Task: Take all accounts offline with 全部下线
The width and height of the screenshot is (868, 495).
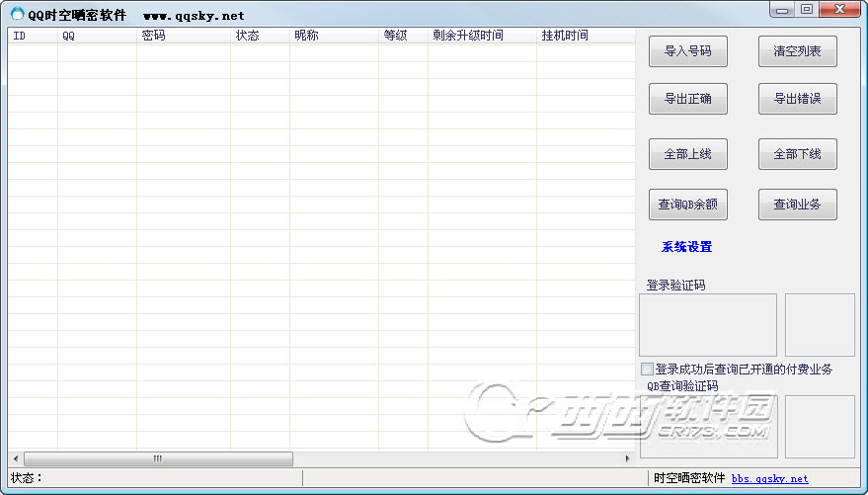Action: (797, 154)
